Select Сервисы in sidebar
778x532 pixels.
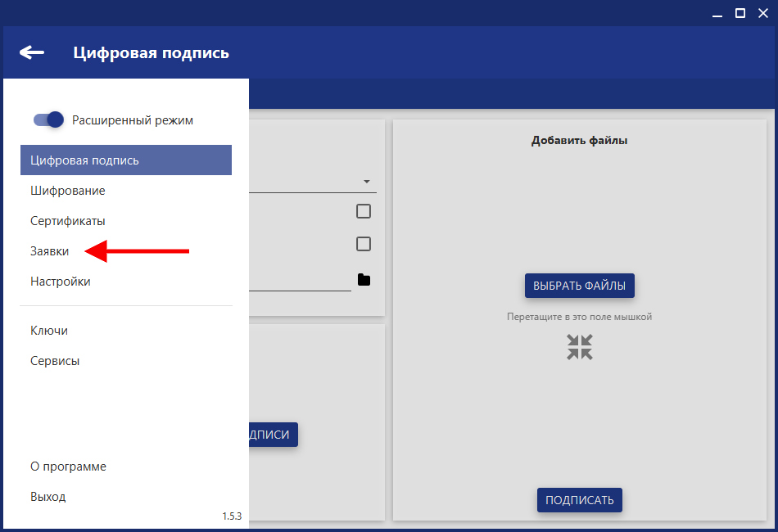(55, 361)
